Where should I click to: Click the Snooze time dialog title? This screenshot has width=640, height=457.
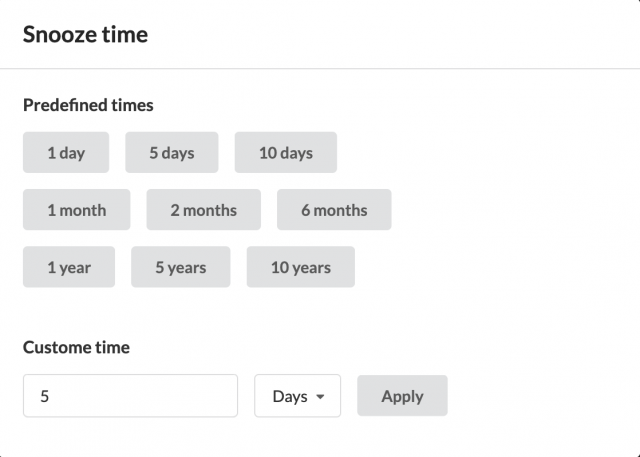[x=85, y=34]
